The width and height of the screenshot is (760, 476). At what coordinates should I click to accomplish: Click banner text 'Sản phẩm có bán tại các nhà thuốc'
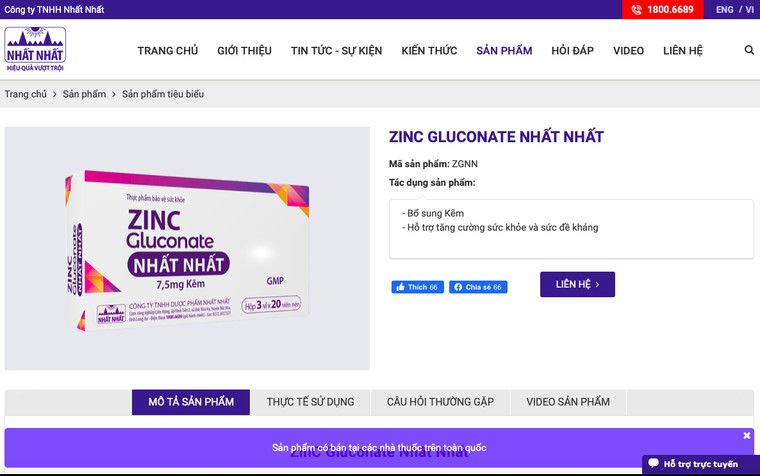[379, 447]
